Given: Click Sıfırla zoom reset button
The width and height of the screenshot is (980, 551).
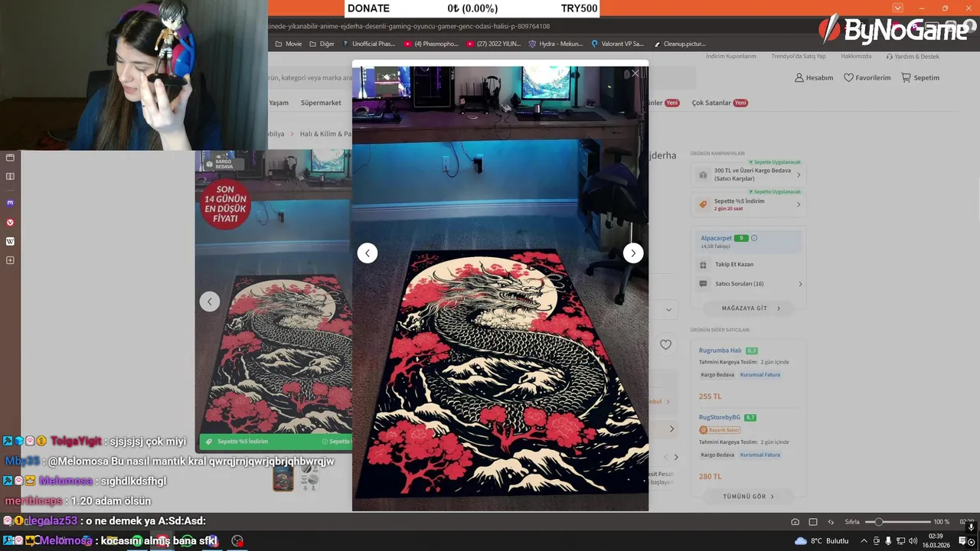Looking at the screenshot, I should point(852,522).
